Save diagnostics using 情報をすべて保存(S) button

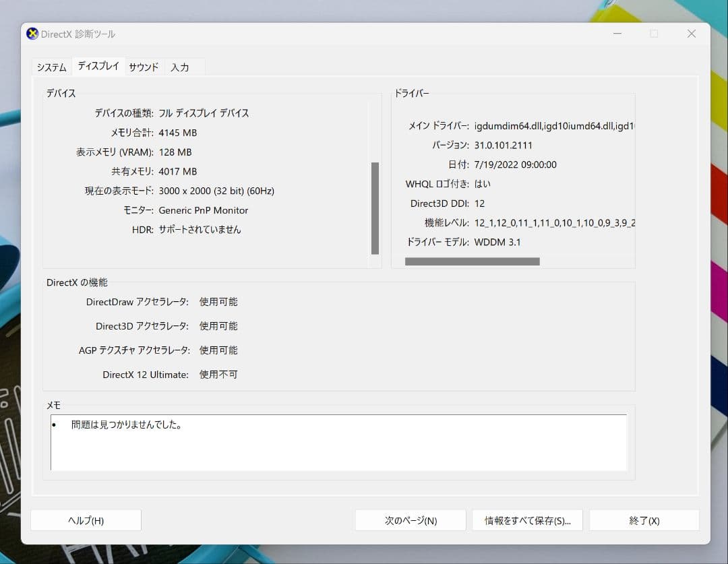point(527,520)
